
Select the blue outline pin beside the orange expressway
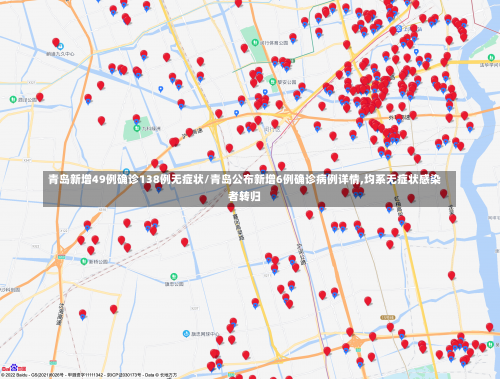pos(236,113)
